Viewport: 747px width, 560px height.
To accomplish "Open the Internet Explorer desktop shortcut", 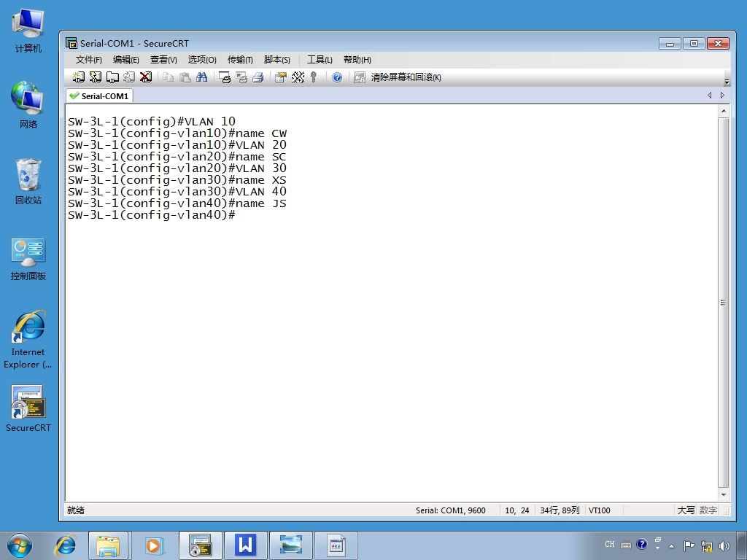I will click(28, 340).
